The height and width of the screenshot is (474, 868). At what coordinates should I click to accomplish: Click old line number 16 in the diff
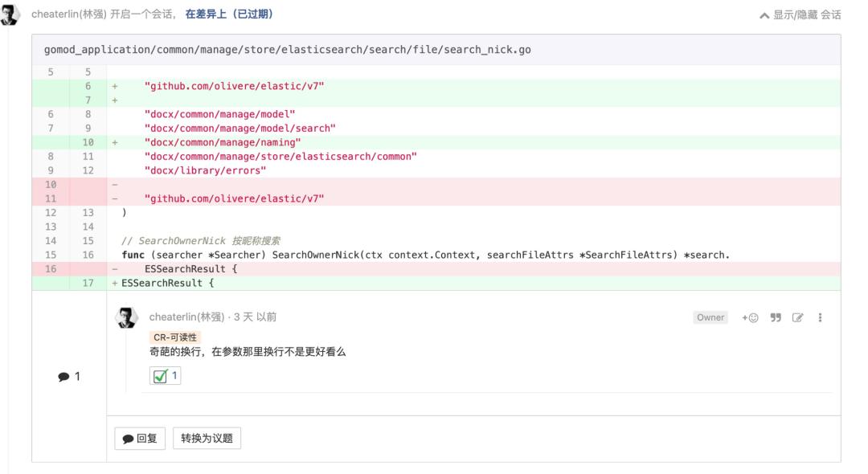point(50,269)
